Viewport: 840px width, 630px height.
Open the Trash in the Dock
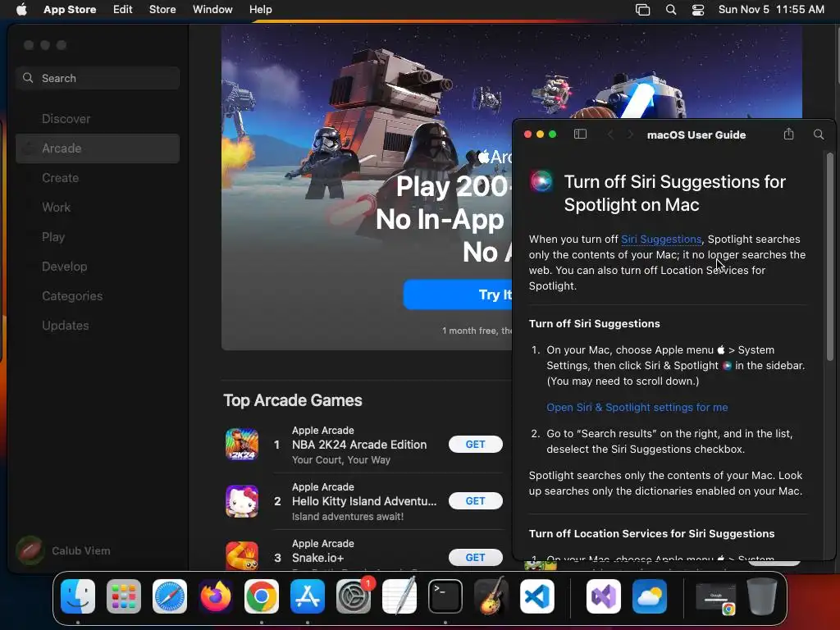(762, 596)
